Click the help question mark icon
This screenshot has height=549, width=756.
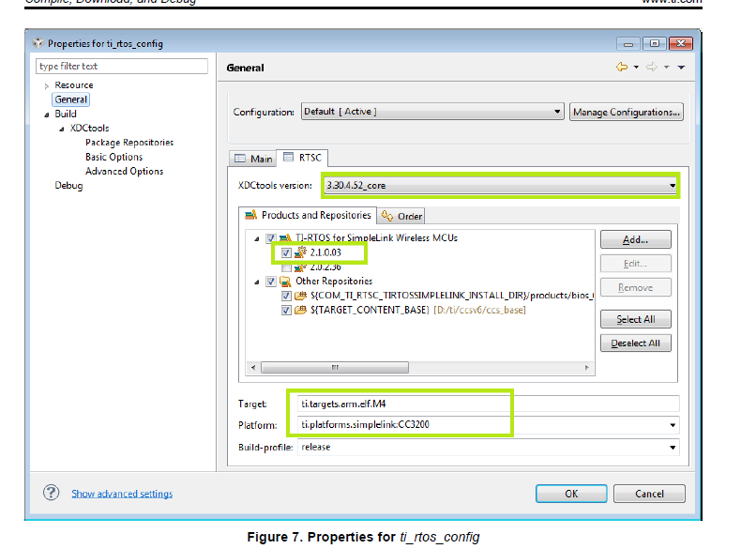(51, 493)
